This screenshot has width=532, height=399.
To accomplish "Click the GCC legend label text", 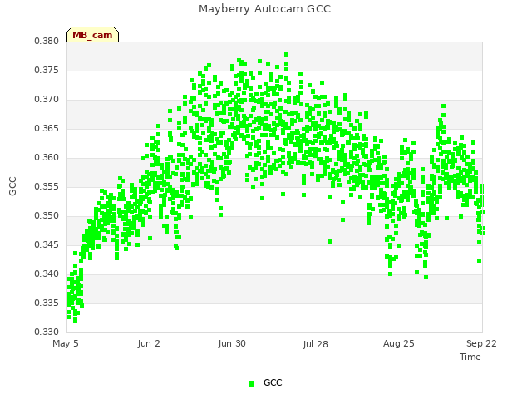I will coord(273,382).
